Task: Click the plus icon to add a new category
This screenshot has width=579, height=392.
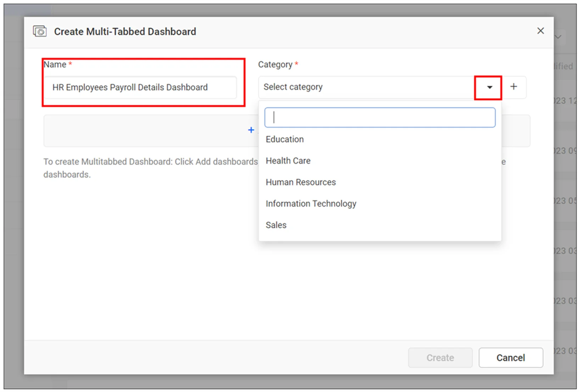Action: tap(513, 87)
